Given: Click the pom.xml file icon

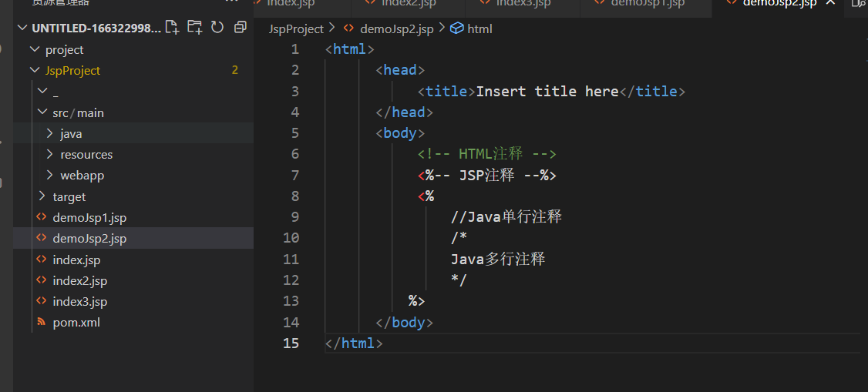Looking at the screenshot, I should tap(42, 322).
